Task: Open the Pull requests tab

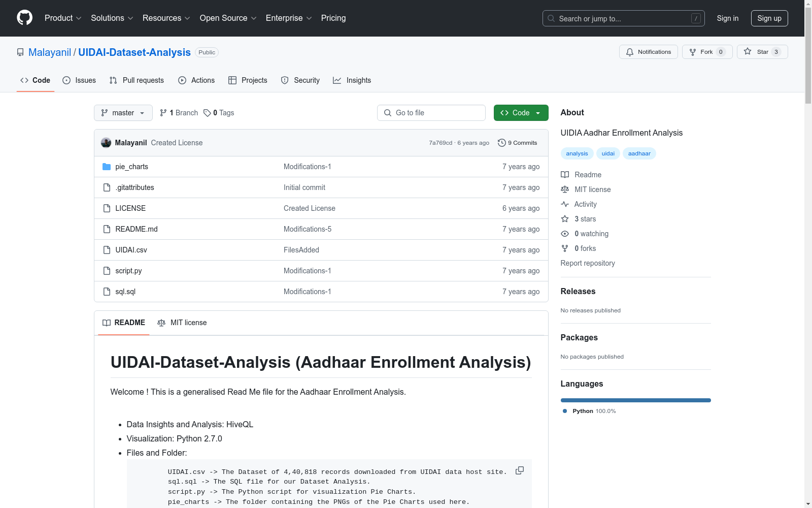Action: tap(137, 80)
